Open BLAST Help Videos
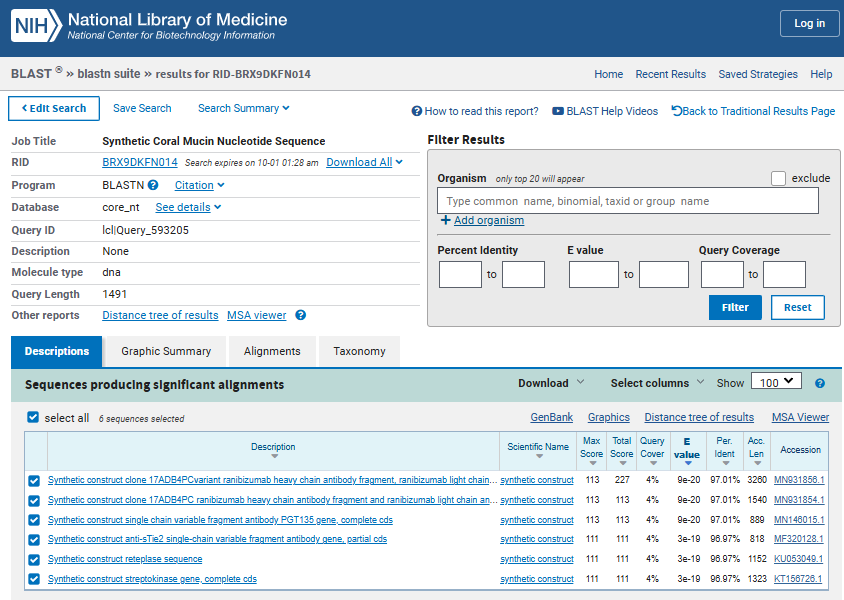Image resolution: width=844 pixels, height=600 pixels. click(605, 111)
